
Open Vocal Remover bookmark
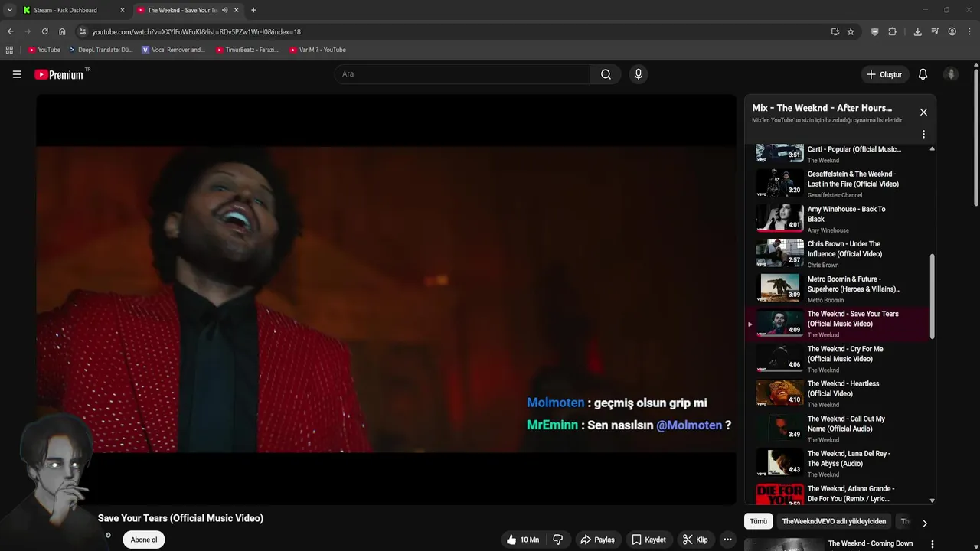coord(174,50)
